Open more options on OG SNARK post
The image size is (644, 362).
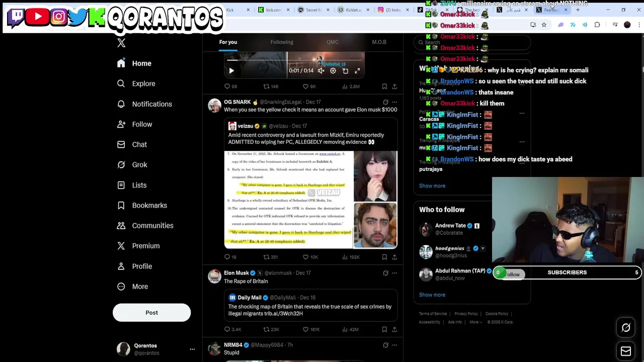tap(394, 102)
